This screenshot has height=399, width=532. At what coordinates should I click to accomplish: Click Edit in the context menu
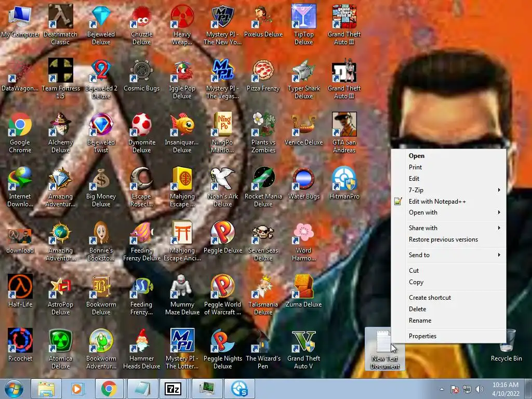pos(448,179)
